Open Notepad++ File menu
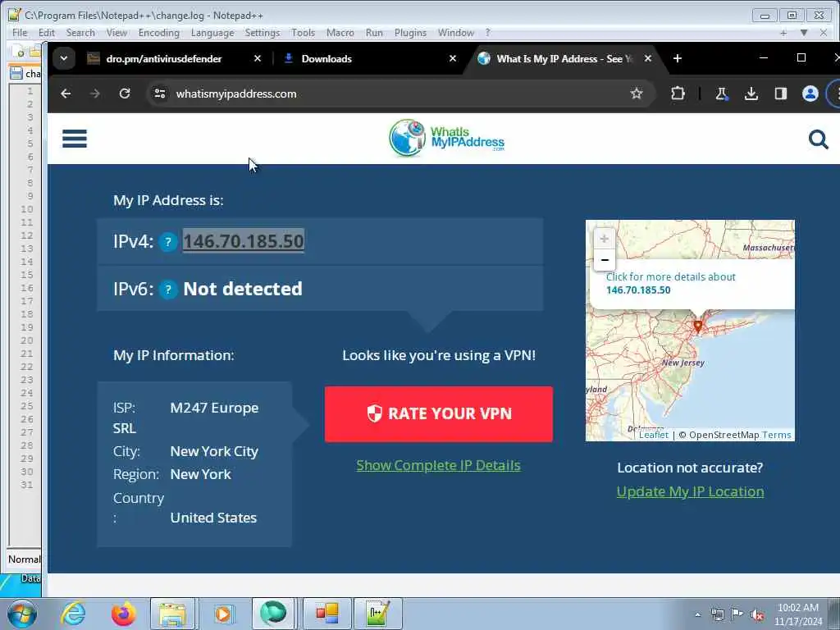Screen dimensions: 840x630 click(x=20, y=33)
